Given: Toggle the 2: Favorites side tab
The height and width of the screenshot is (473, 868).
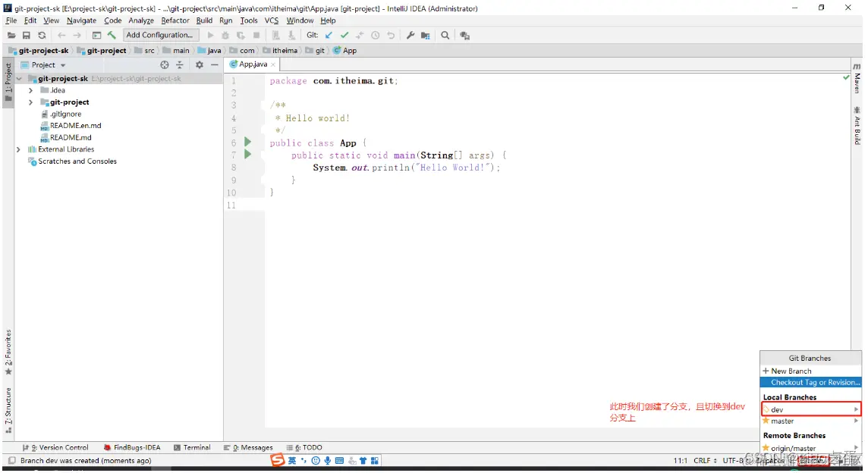Looking at the screenshot, I should coord(8,352).
